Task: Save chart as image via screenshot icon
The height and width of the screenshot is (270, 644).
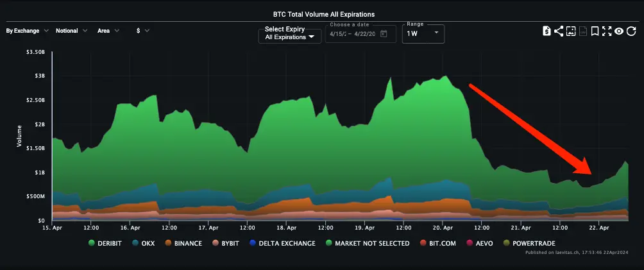Action: coord(571,31)
